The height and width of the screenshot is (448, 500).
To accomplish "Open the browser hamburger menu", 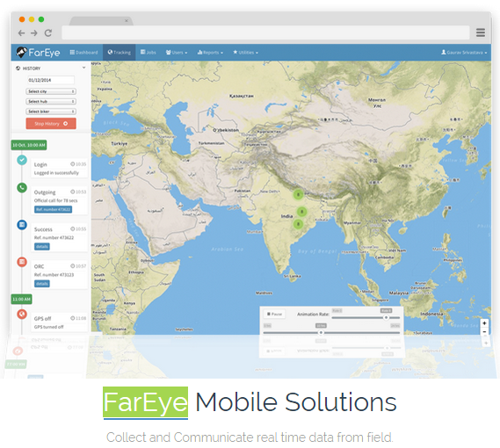I will click(481, 33).
